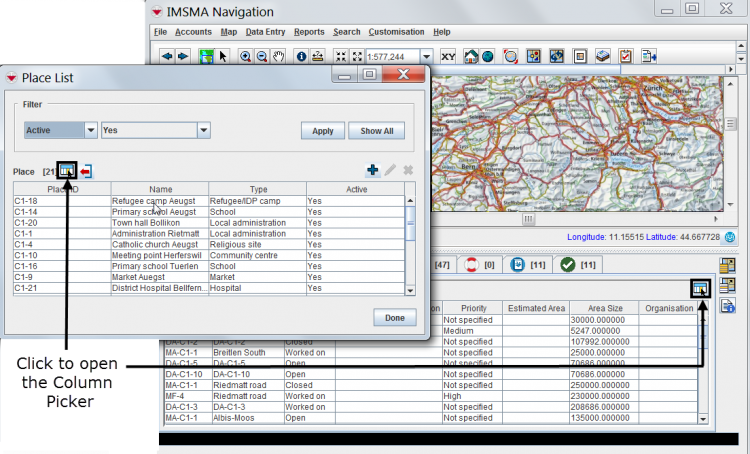This screenshot has height=454, width=750.
Task: Switch to the green checkmark [11] tab
Action: coord(576,265)
